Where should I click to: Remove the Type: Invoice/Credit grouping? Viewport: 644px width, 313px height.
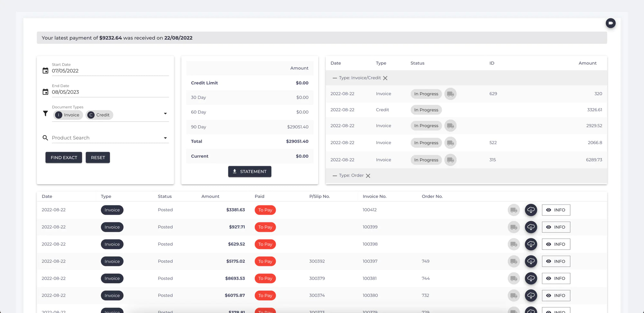click(x=385, y=78)
